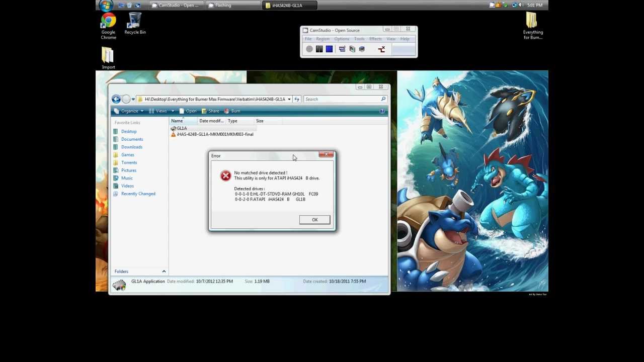Sort by the Name column header
Image resolution: width=644 pixels, height=362 pixels.
[x=183, y=121]
